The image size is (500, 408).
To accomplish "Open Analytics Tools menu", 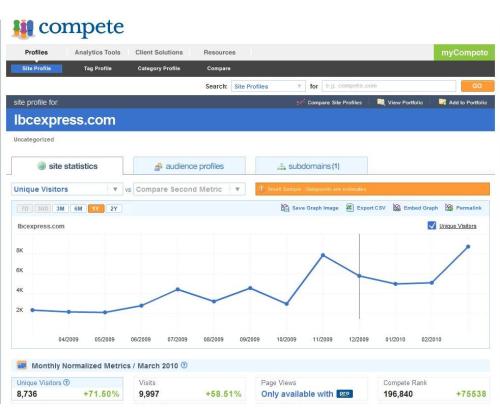I will click(x=97, y=52).
